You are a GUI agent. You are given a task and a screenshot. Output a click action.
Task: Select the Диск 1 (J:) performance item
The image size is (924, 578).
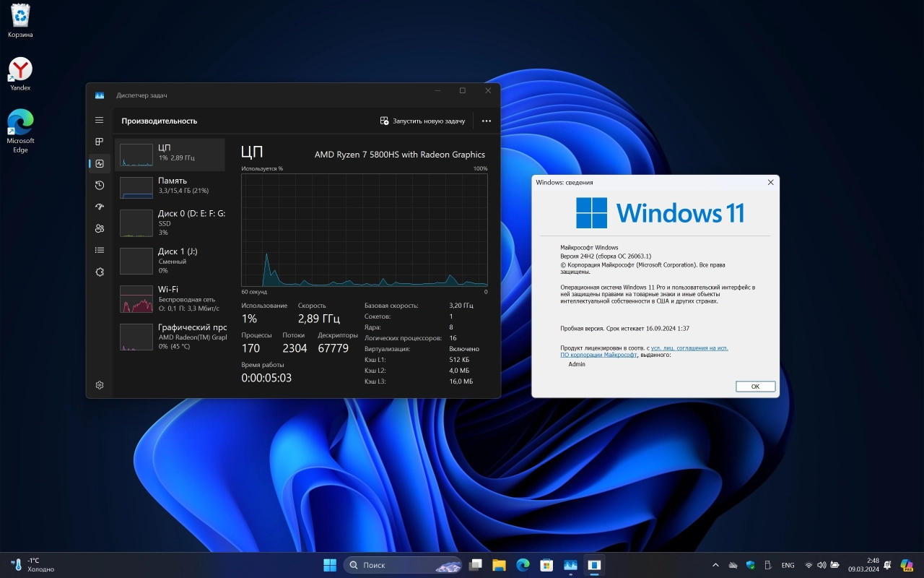coord(170,260)
